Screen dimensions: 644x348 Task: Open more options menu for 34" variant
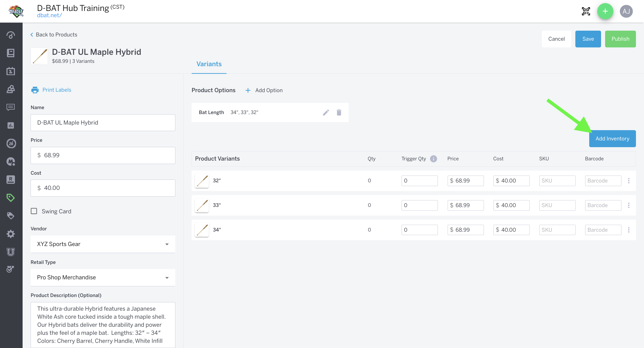(629, 230)
